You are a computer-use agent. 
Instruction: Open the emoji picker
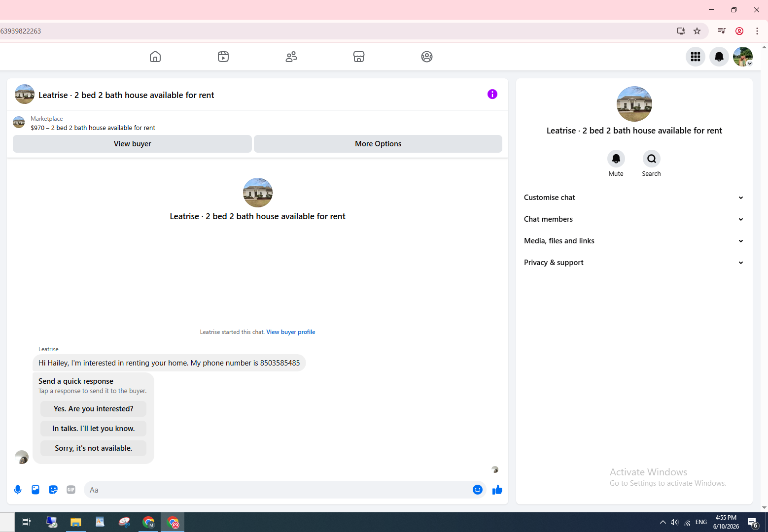[x=478, y=490]
